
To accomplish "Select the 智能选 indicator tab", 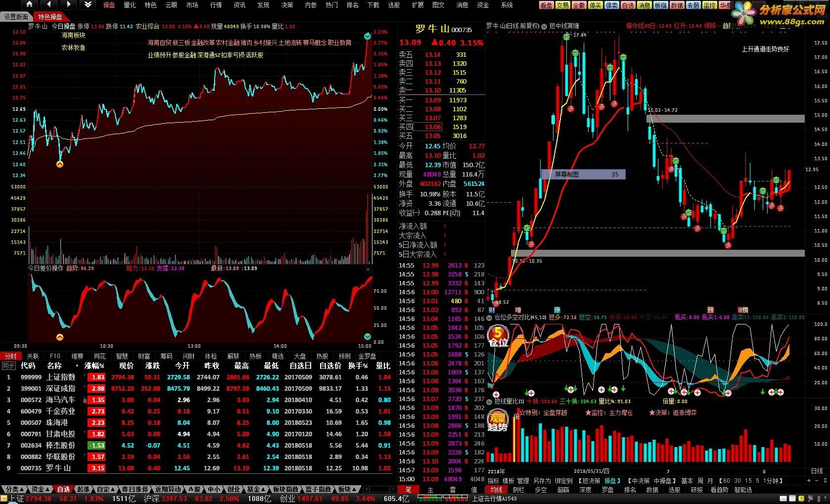I will click(x=743, y=490).
